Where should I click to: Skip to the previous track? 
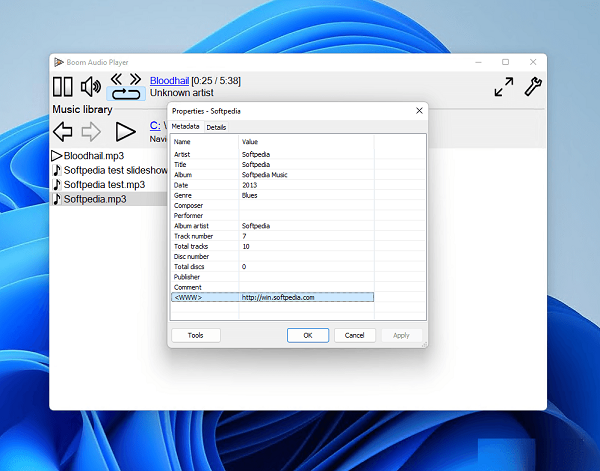click(117, 78)
